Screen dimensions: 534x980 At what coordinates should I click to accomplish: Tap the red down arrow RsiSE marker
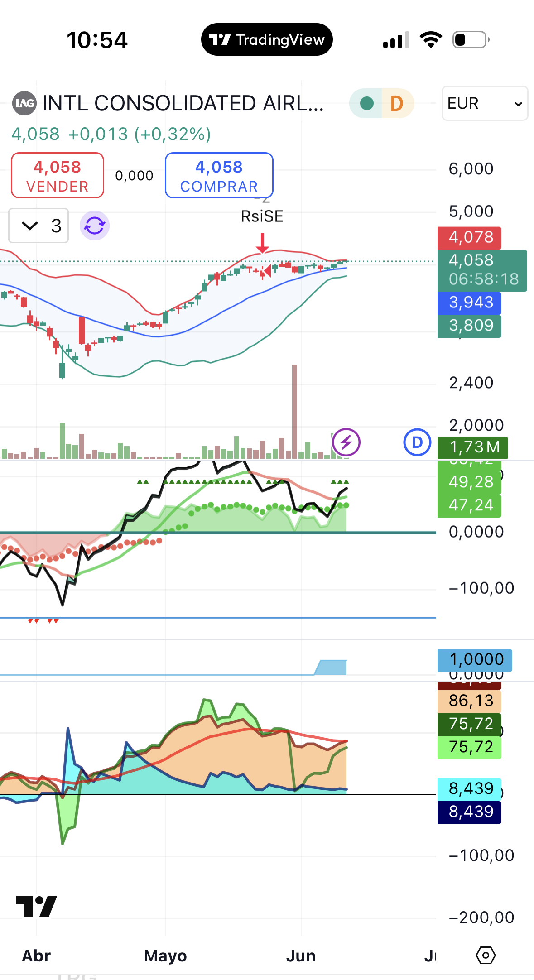(262, 243)
